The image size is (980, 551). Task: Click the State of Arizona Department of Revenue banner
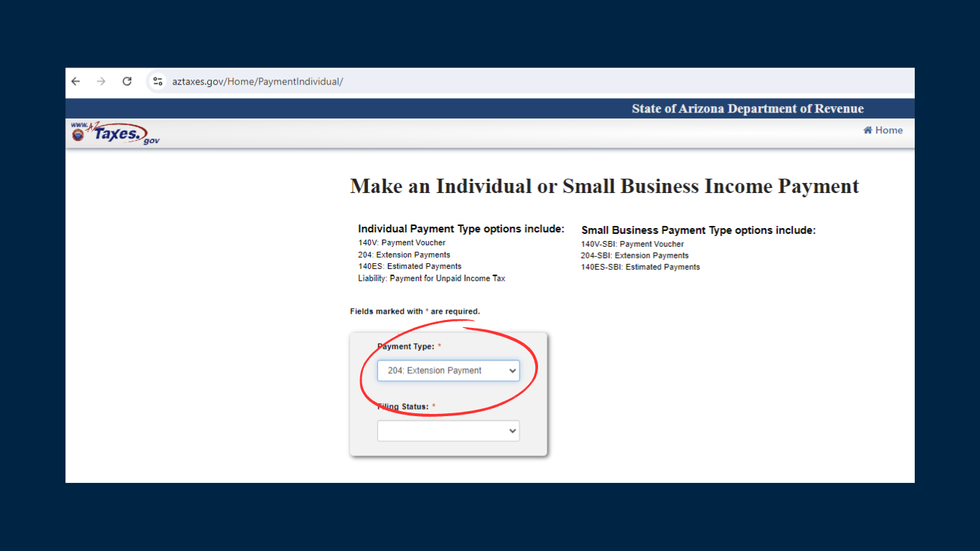747,109
